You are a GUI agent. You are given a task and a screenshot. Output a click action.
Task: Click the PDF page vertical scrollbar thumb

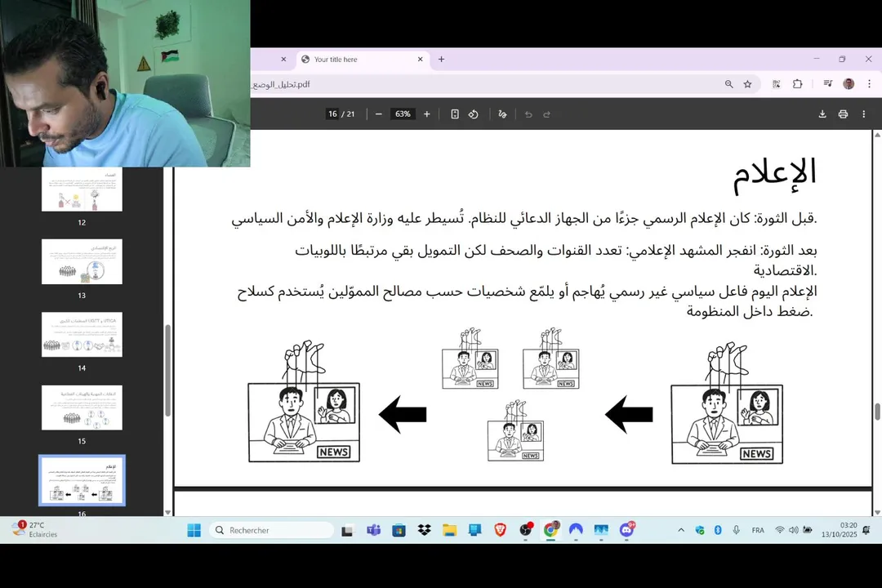[877, 412]
